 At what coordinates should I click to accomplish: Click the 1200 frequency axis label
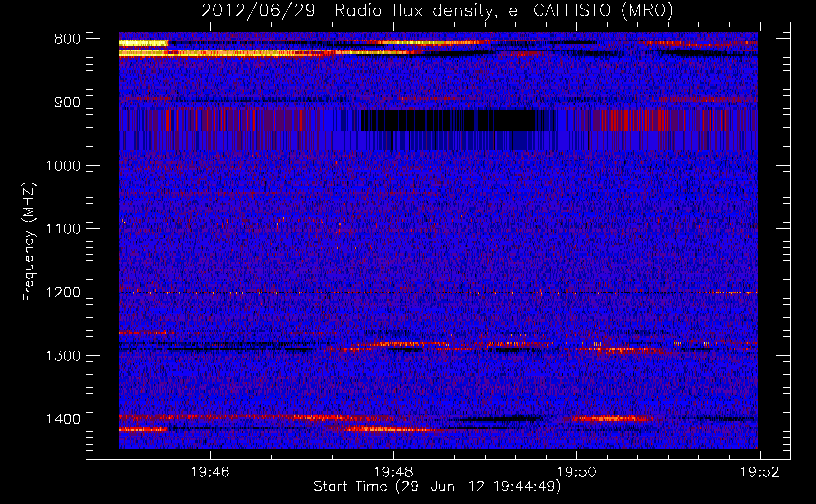tap(63, 292)
